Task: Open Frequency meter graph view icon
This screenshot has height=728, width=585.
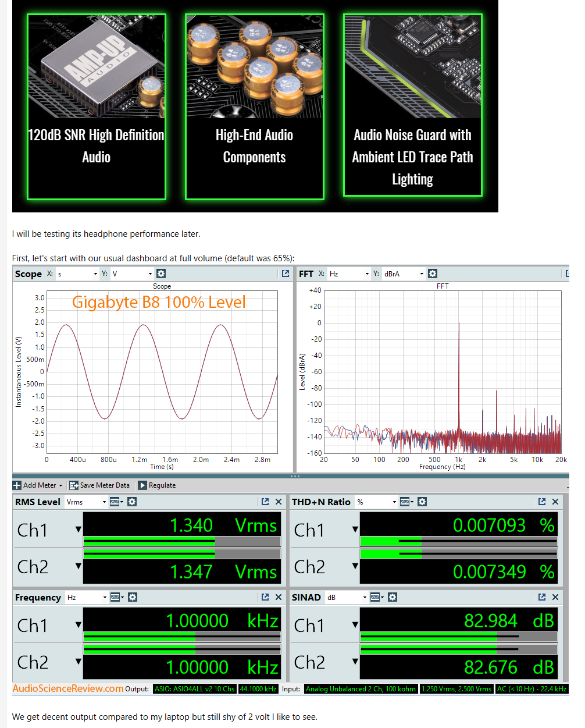Action: click(116, 597)
